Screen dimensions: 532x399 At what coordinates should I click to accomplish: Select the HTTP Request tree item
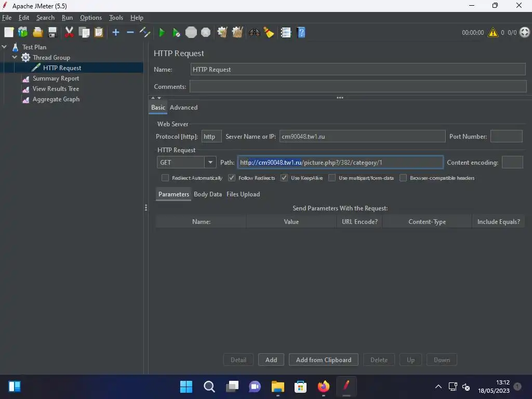point(62,68)
